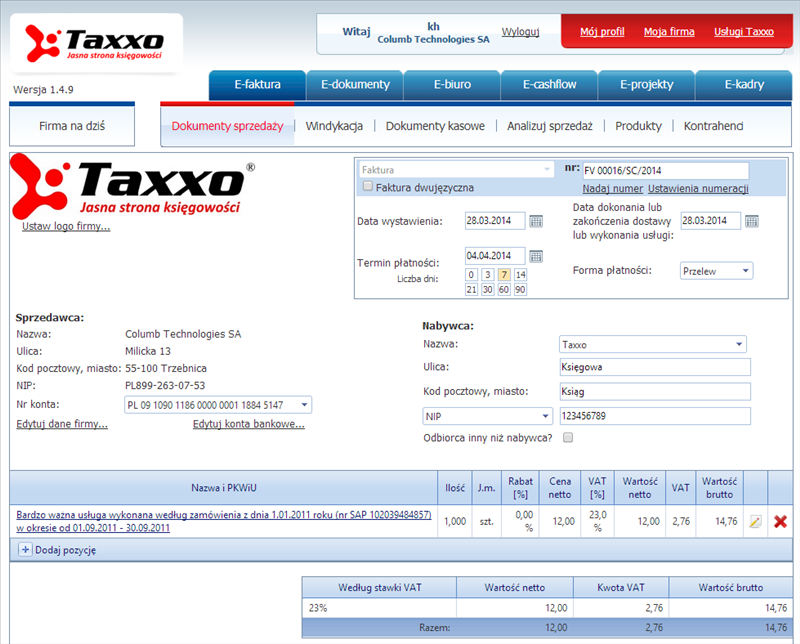Click the Nazwa i PKWiU column header
800x644 pixels.
223,488
